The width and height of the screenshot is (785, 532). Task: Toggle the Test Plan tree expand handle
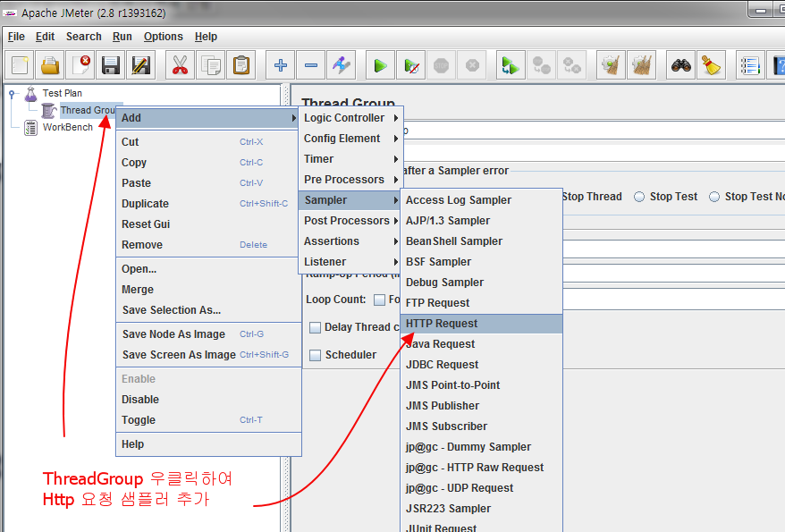click(12, 93)
